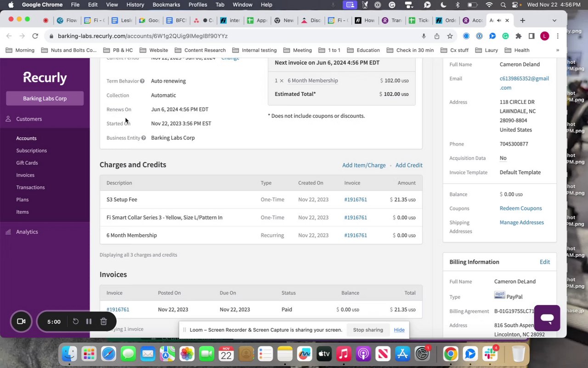Open the Morning bookmarks folder

(19, 50)
